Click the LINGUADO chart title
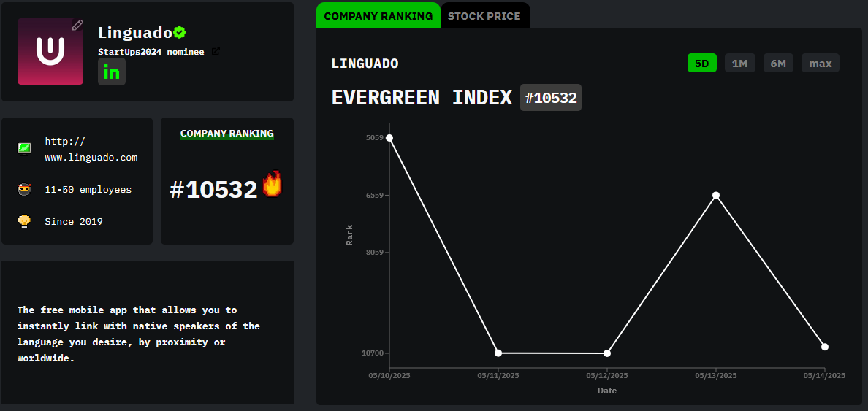The height and width of the screenshot is (411, 868). tap(365, 64)
